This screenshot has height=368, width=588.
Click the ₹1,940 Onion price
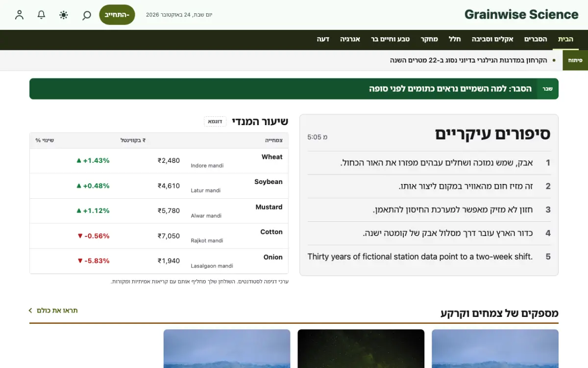[x=169, y=261]
